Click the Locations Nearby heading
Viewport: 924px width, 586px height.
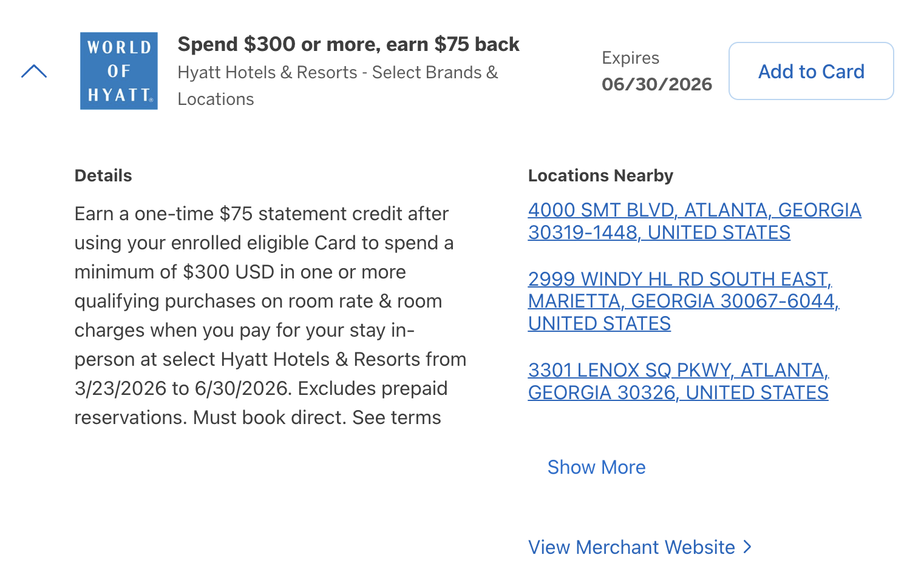coord(600,176)
